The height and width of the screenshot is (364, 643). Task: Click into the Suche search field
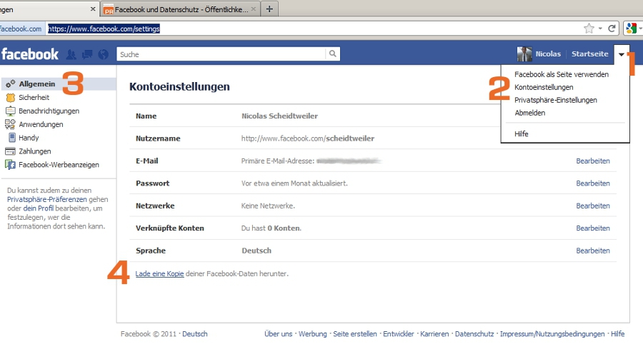point(220,54)
